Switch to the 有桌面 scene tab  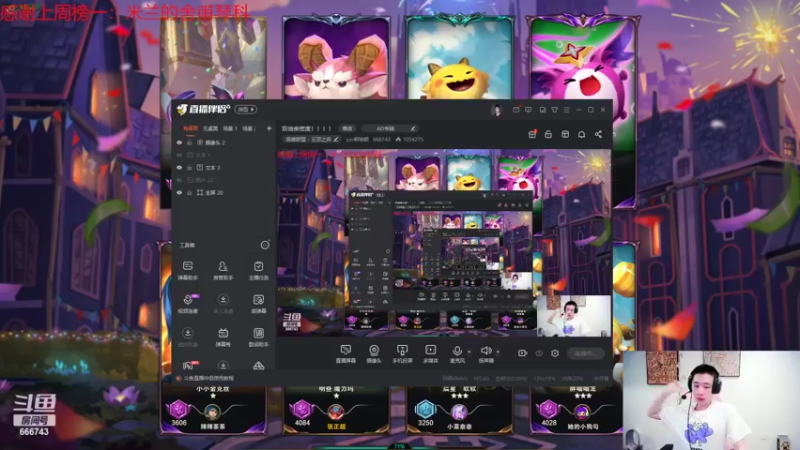(x=190, y=129)
